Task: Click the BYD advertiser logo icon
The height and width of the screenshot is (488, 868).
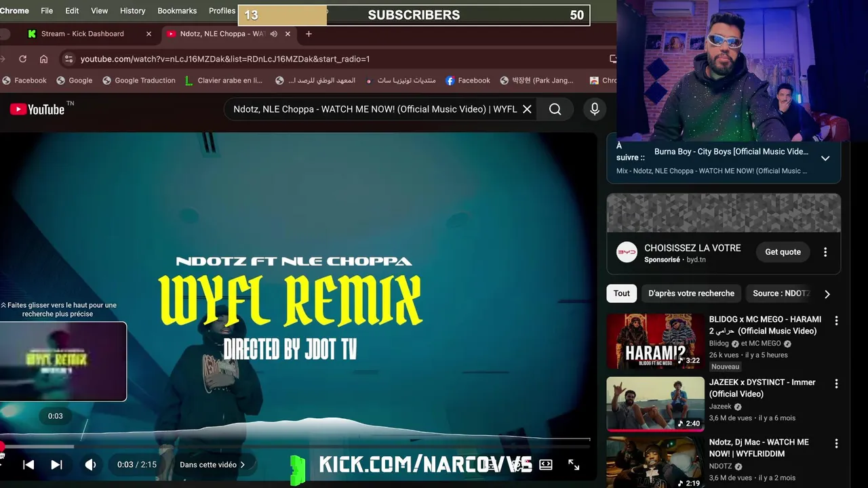Action: tap(627, 252)
